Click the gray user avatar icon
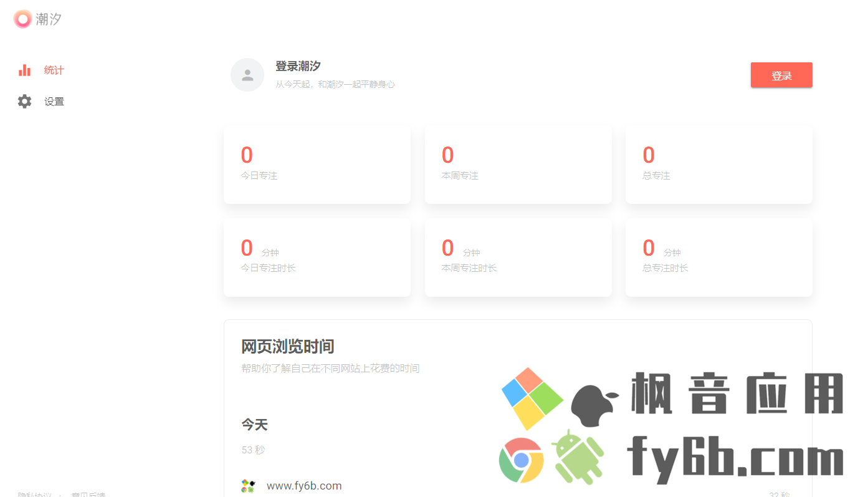This screenshot has width=868, height=497. pos(247,75)
